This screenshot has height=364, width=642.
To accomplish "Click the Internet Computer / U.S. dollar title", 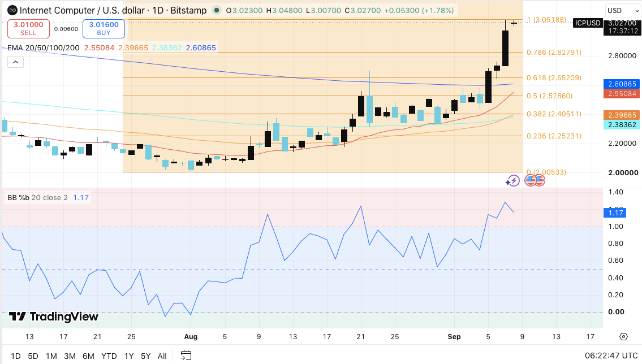I will (x=84, y=10).
